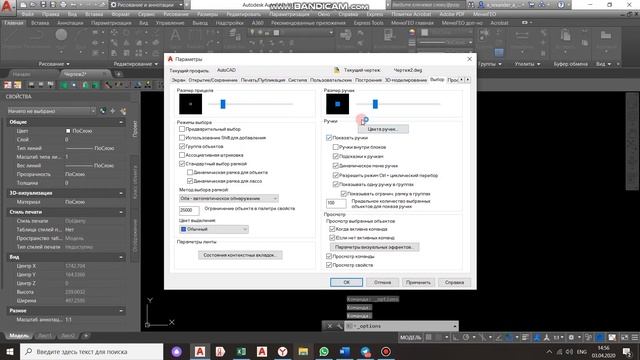Click the pickbox size slider handle

223,104
